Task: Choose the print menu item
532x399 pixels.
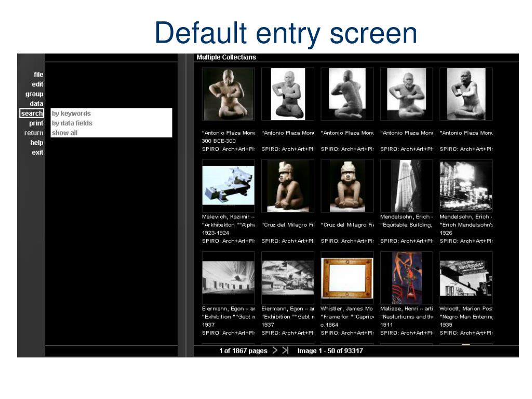Action: 36,123
